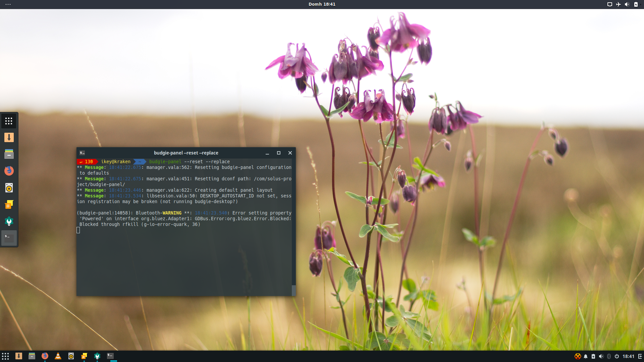Toggle the airplane mode icon in the top bar
The image size is (644, 362).
[619, 4]
